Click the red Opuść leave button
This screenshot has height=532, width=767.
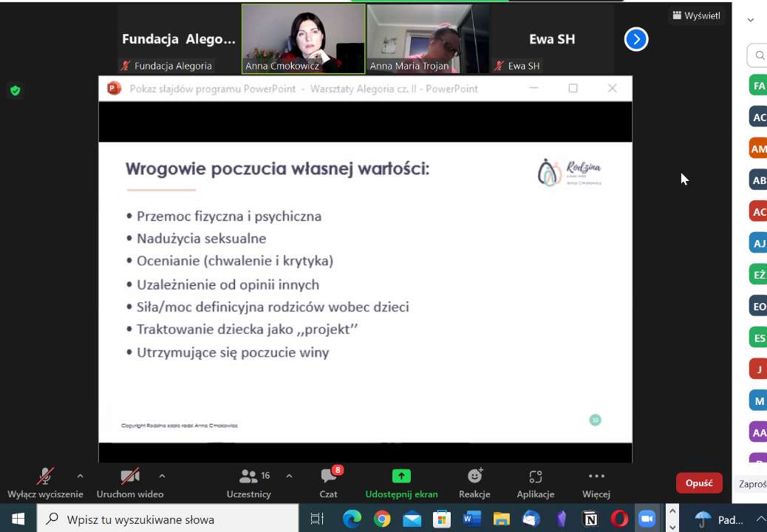click(698, 482)
